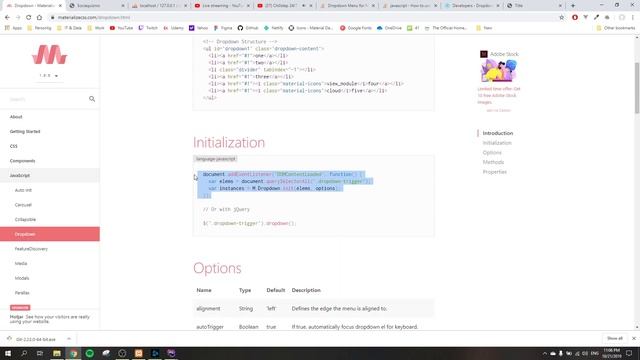Image resolution: width=640 pixels, height=360 pixels.
Task: Open the GitHub bookmark
Action: (x=248, y=28)
